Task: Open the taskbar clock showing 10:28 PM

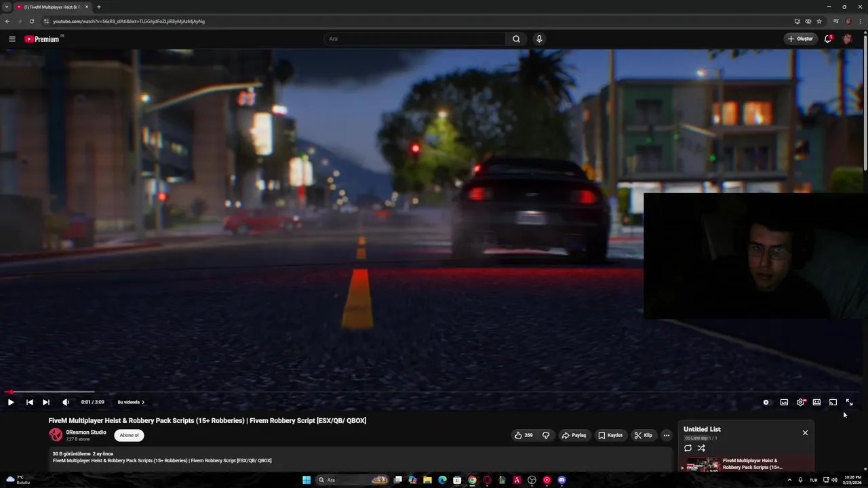Action: [852, 480]
